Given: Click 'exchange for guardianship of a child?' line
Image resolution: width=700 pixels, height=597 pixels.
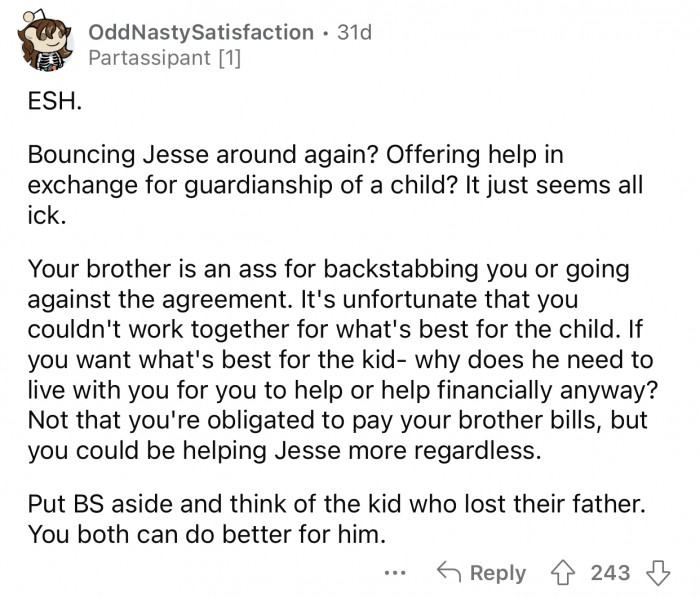Looking at the screenshot, I should (243, 185).
